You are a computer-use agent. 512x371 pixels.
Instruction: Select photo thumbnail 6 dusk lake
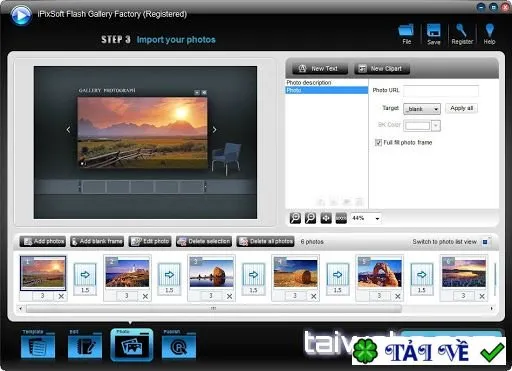pyautogui.click(x=464, y=273)
